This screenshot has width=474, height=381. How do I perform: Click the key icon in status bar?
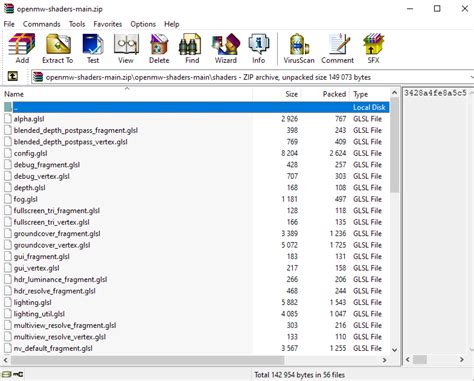(18, 375)
